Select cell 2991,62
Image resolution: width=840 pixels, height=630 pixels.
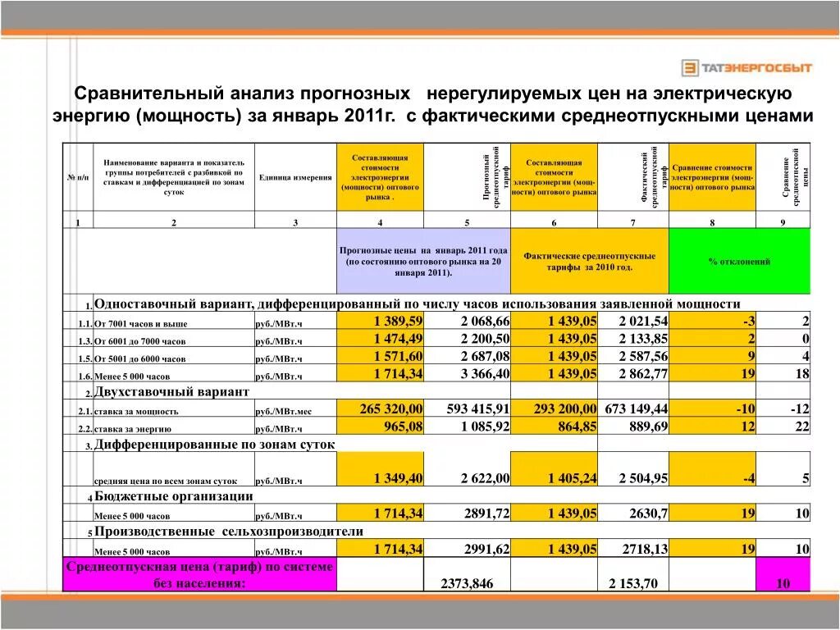pos(467,549)
